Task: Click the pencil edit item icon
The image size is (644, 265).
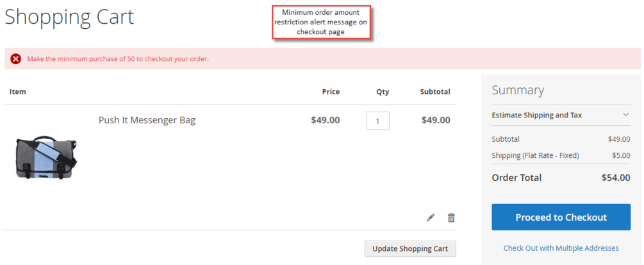Action: point(431,218)
